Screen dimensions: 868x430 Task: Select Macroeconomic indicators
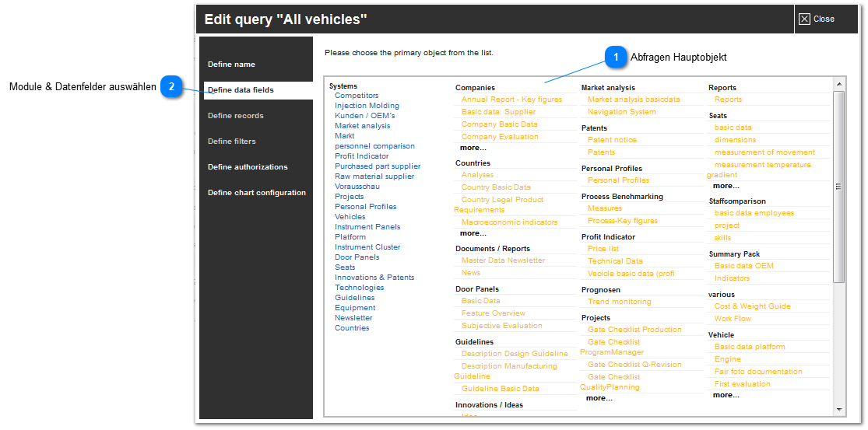[509, 222]
